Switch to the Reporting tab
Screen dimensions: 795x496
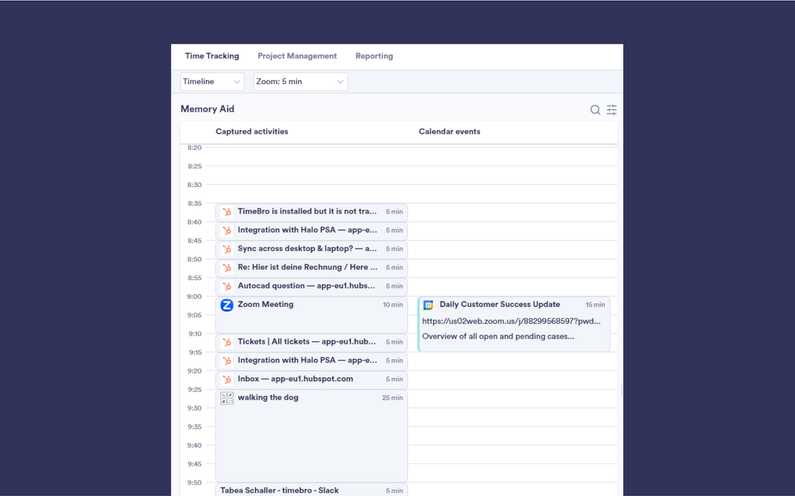click(374, 56)
